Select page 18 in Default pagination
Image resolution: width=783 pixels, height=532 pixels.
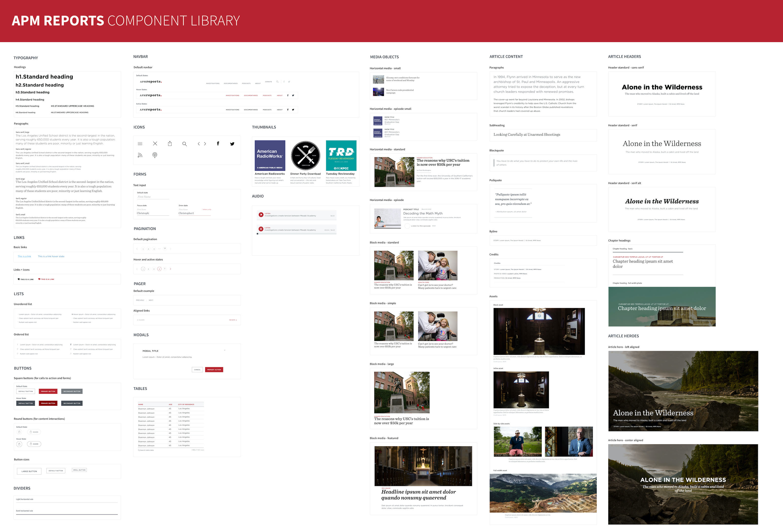tap(165, 249)
